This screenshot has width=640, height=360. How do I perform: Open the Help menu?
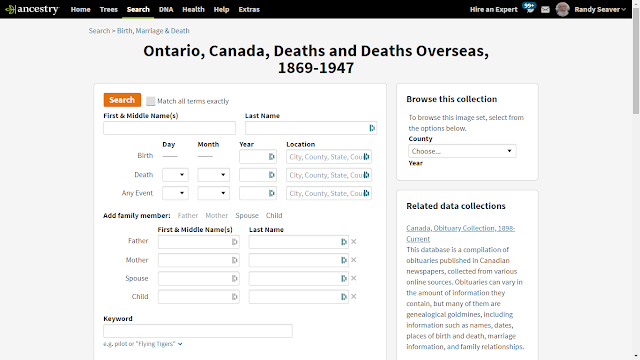[221, 9]
